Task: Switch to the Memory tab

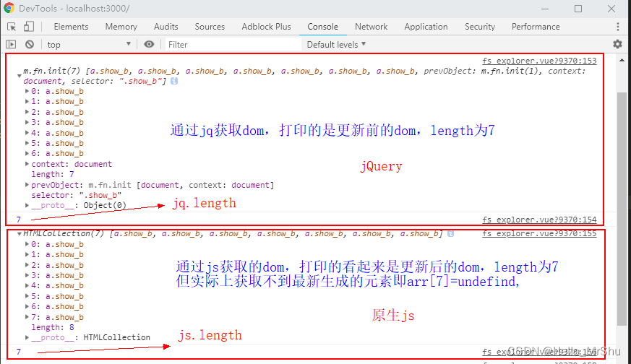Action: 121,27
